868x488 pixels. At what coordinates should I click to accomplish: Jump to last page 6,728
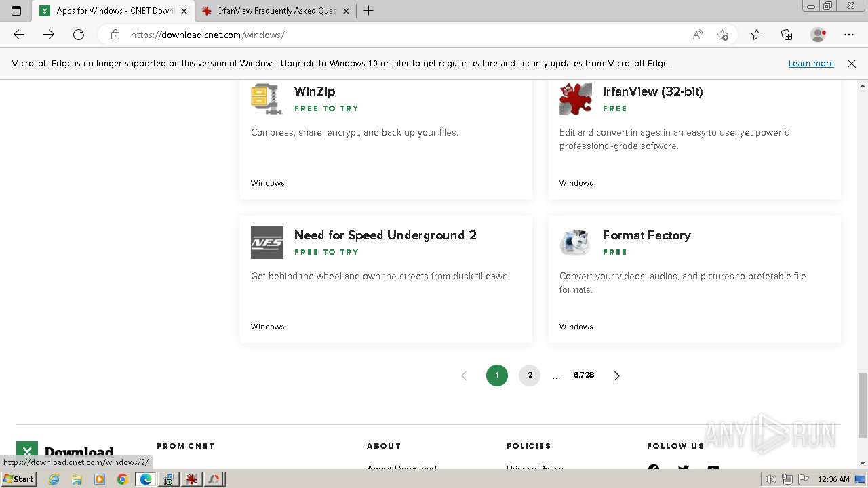(x=584, y=375)
